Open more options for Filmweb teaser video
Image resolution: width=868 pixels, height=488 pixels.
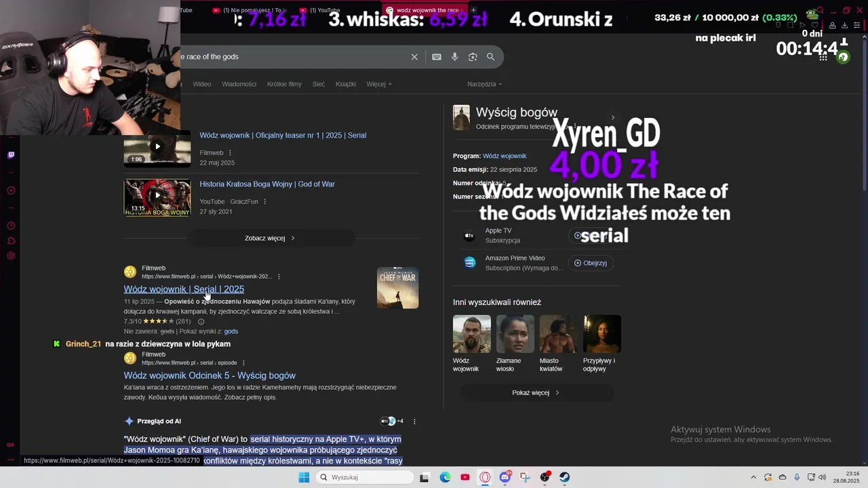230,153
